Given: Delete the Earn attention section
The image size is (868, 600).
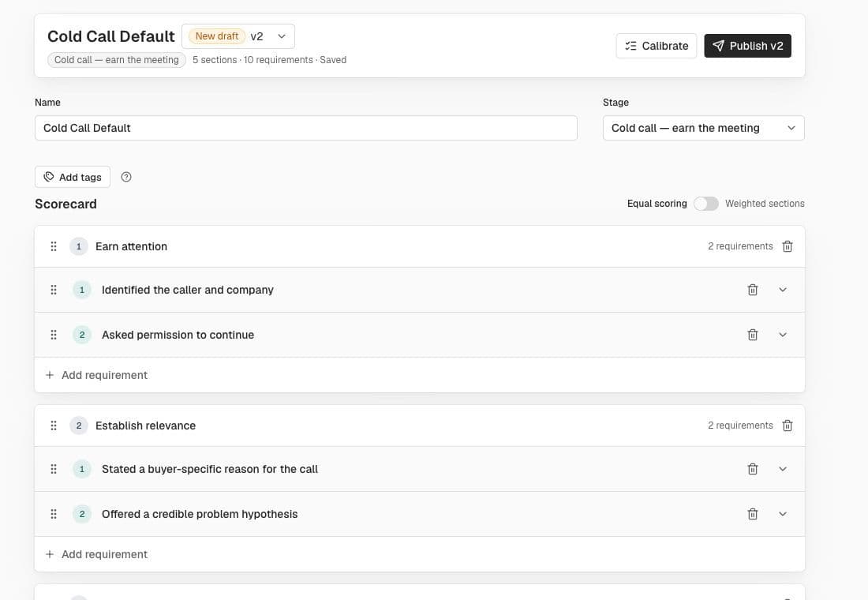Looking at the screenshot, I should (788, 246).
